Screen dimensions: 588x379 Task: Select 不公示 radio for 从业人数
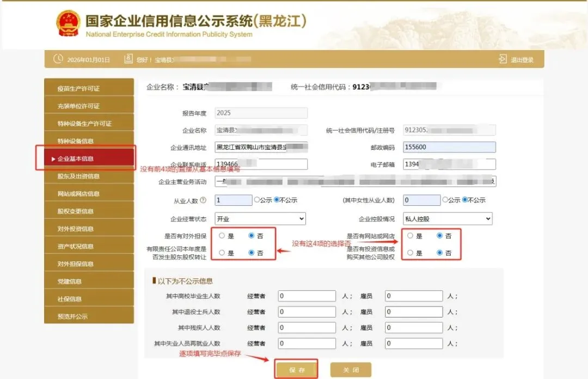[x=277, y=200]
